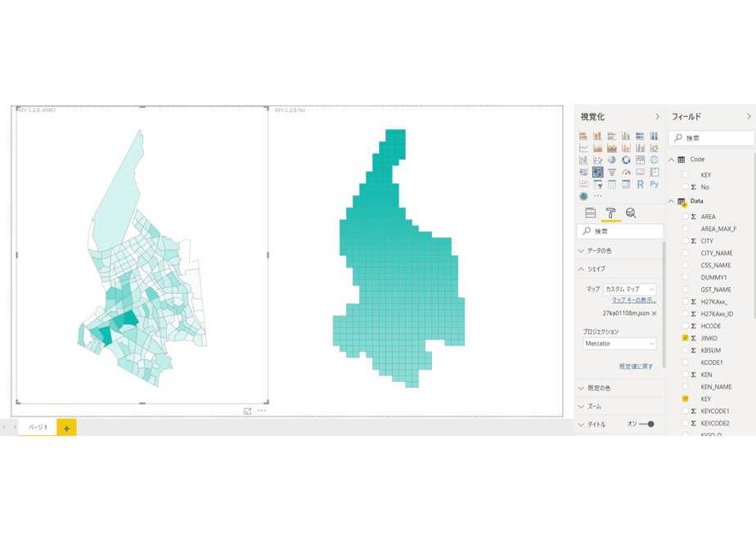Choose the donut chart visualization
Viewport: 756px width, 540px height.
(x=626, y=160)
